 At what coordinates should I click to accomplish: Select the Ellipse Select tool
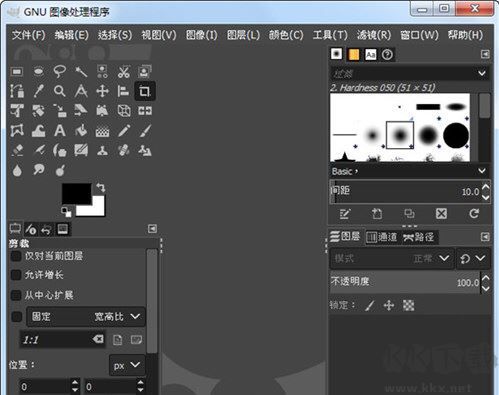click(x=39, y=71)
